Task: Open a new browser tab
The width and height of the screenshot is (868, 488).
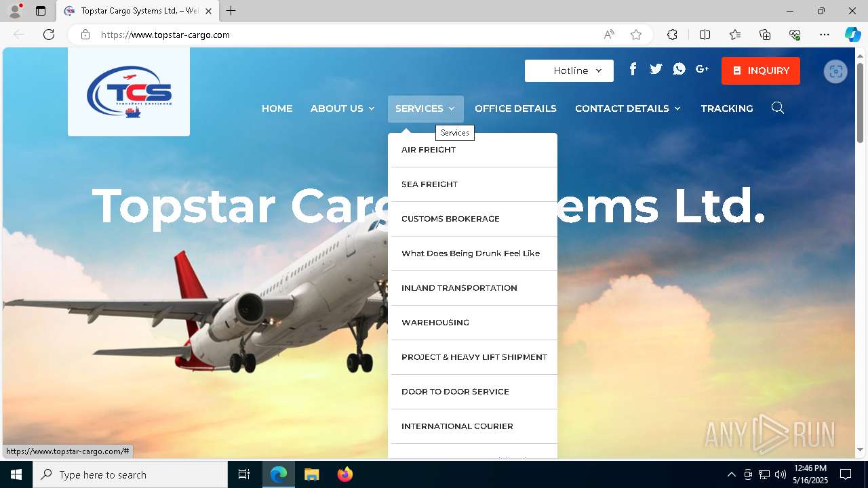Action: [x=231, y=11]
